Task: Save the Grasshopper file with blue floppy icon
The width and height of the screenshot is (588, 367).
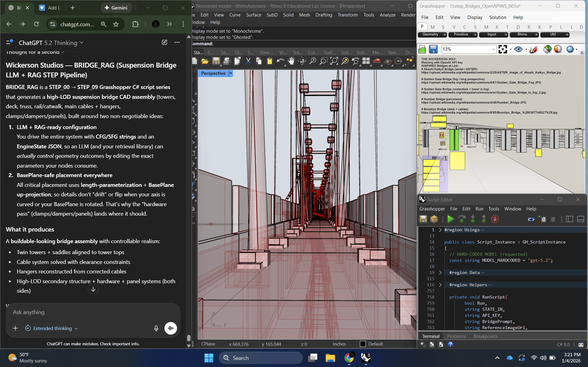Action: [433, 49]
